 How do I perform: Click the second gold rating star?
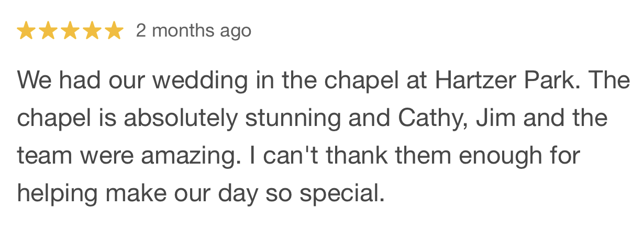[48, 31]
